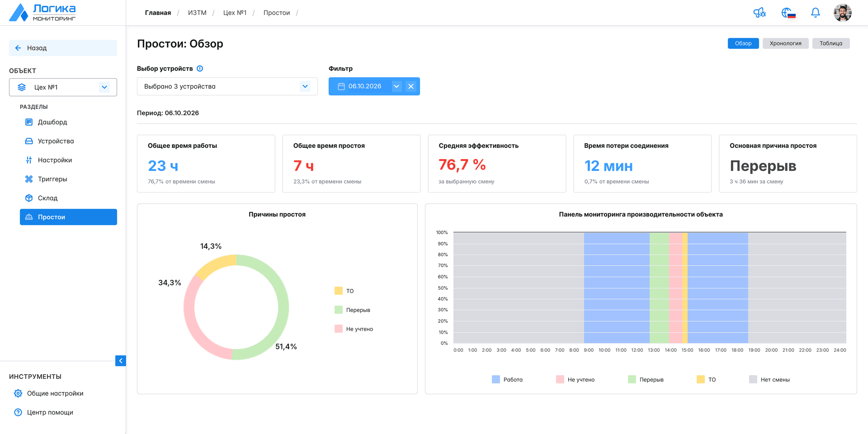Viewport: 868px width, 434px height.
Task: Click the ИЗТМ breadcrumb
Action: 197,13
